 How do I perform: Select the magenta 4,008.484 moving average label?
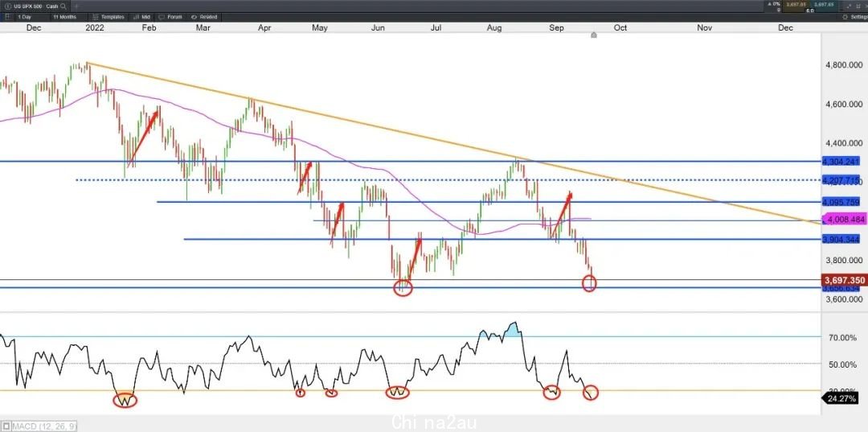pyautogui.click(x=845, y=219)
